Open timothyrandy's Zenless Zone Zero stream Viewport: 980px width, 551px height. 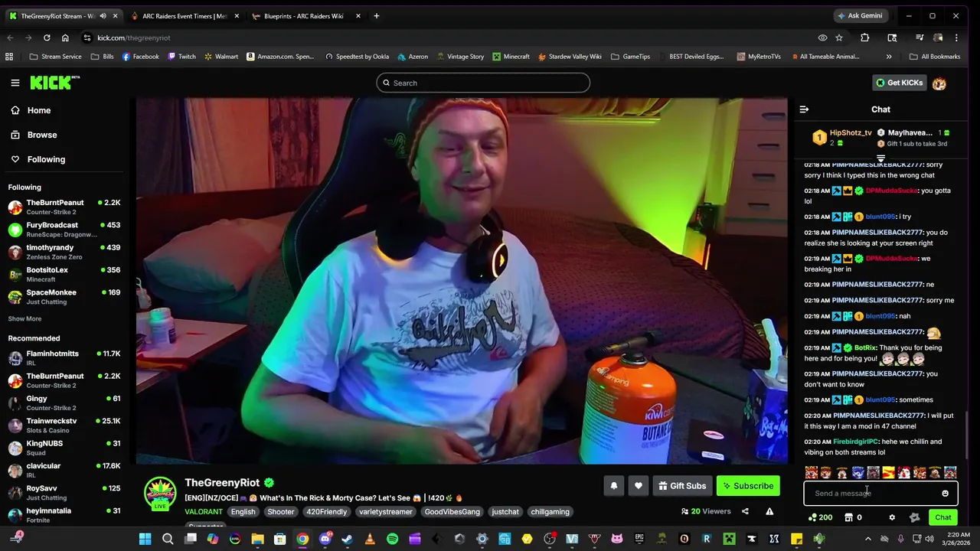[x=64, y=252]
